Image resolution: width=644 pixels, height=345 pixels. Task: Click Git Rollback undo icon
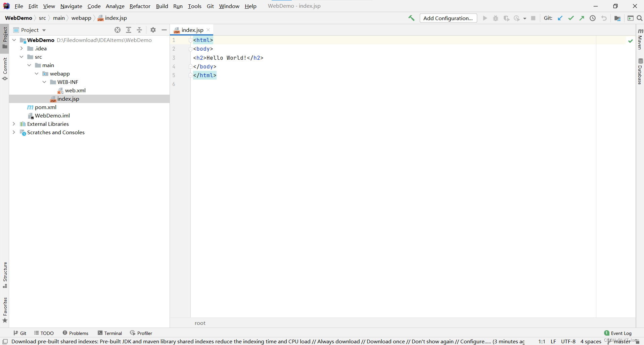click(x=604, y=18)
